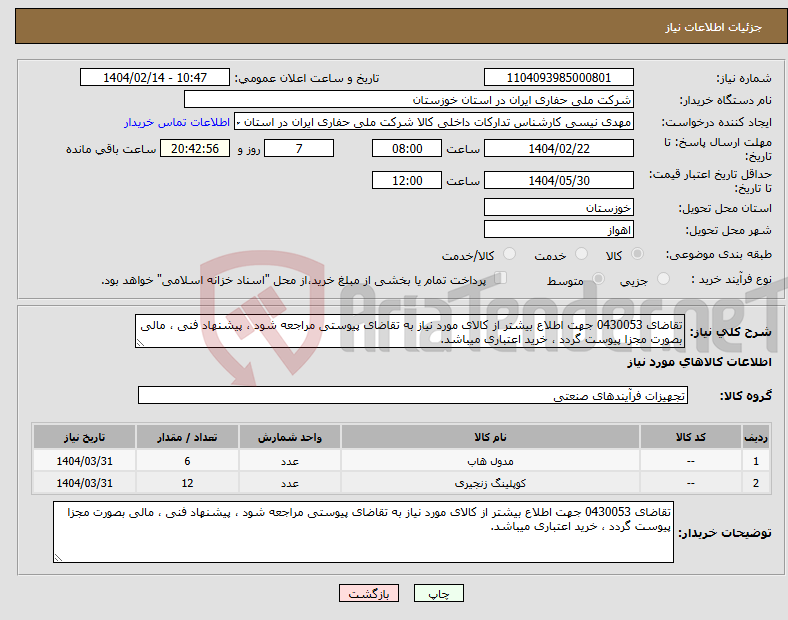Click the resize grip of توضیحات خریدار textarea
The width and height of the screenshot is (788, 620).
point(58,558)
